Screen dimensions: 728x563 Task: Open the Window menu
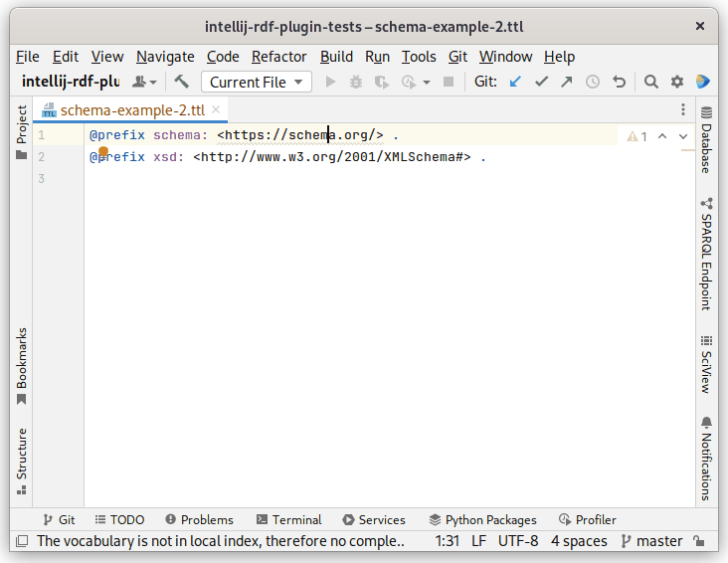[x=505, y=57]
